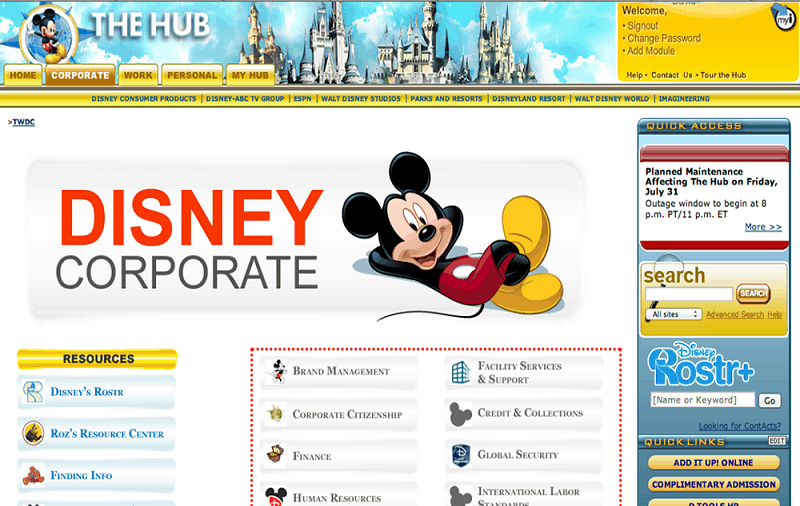Image resolution: width=800 pixels, height=506 pixels.
Task: Click the Disney Rostr+ logo
Action: coord(701,364)
